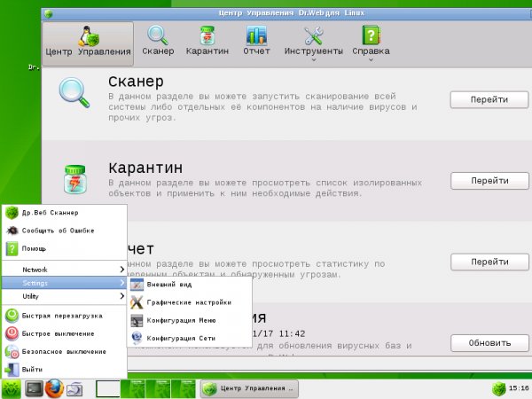Image resolution: width=532 pixels, height=399 pixels.
Task: Switch to the third workspace thumbnail
Action: pos(158,389)
